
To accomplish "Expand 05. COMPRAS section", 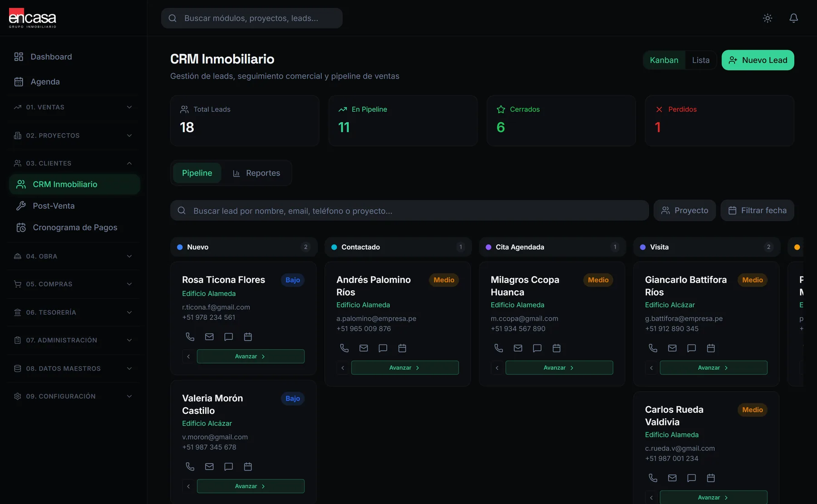I will [x=74, y=284].
